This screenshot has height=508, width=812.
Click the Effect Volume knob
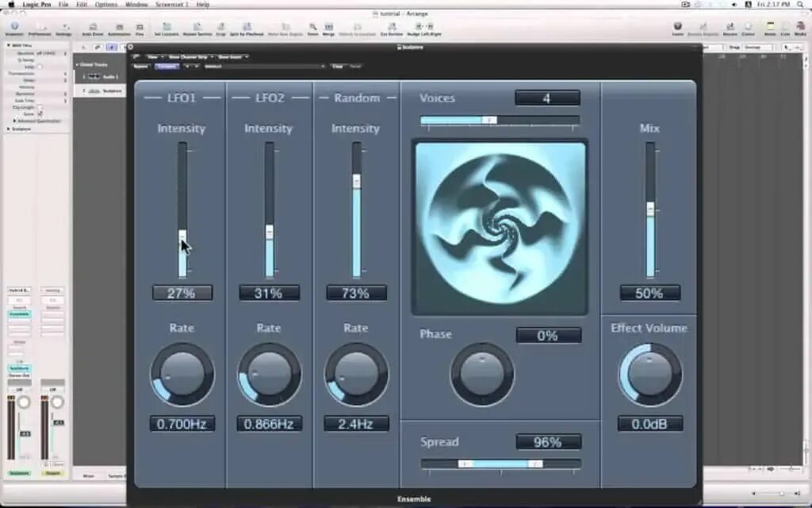coord(650,375)
